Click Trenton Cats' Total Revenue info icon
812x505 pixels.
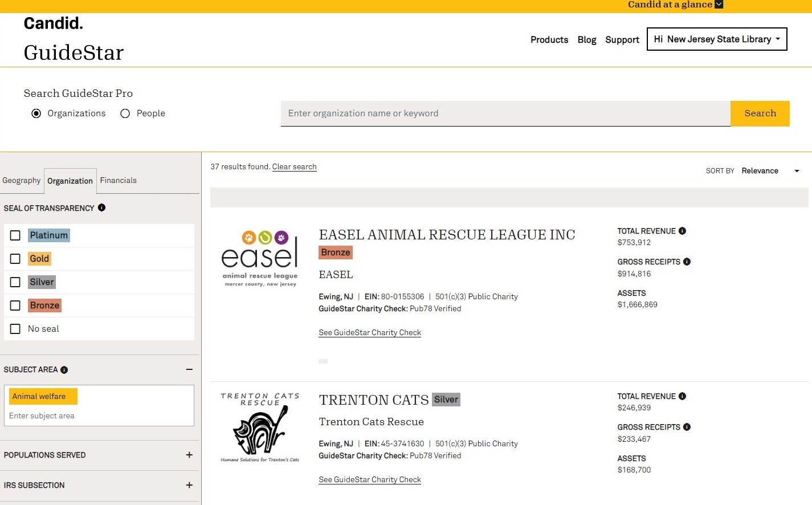tap(682, 396)
